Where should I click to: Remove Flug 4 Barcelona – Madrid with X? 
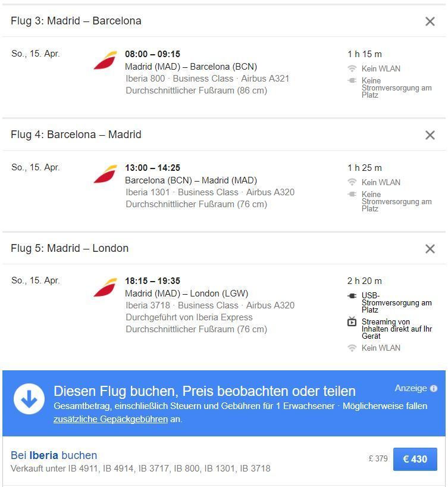(430, 135)
